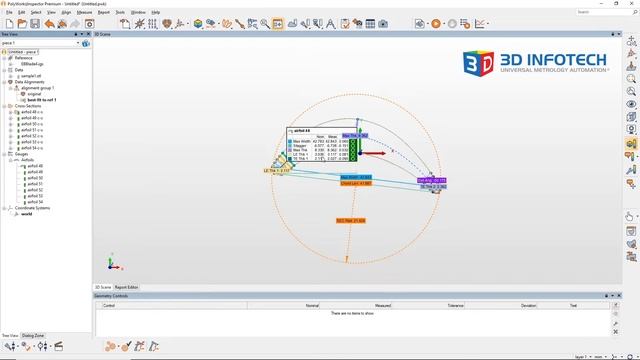Select the airfoil 52 gauge item
Viewport: 640px width, 360px height.
35,190
